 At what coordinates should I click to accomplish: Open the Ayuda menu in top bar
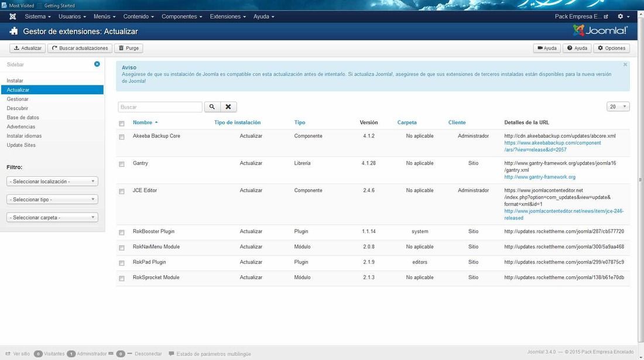click(x=263, y=16)
